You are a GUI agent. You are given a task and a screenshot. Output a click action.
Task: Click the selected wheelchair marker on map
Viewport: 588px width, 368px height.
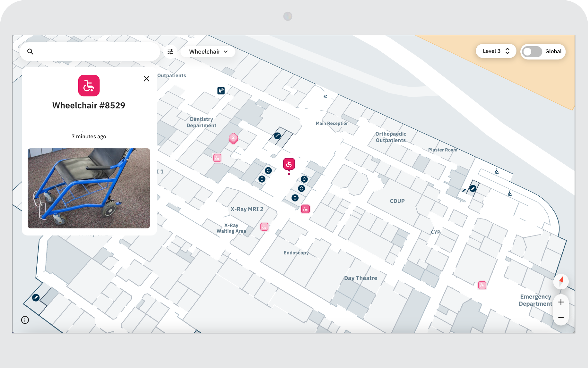[x=289, y=164]
